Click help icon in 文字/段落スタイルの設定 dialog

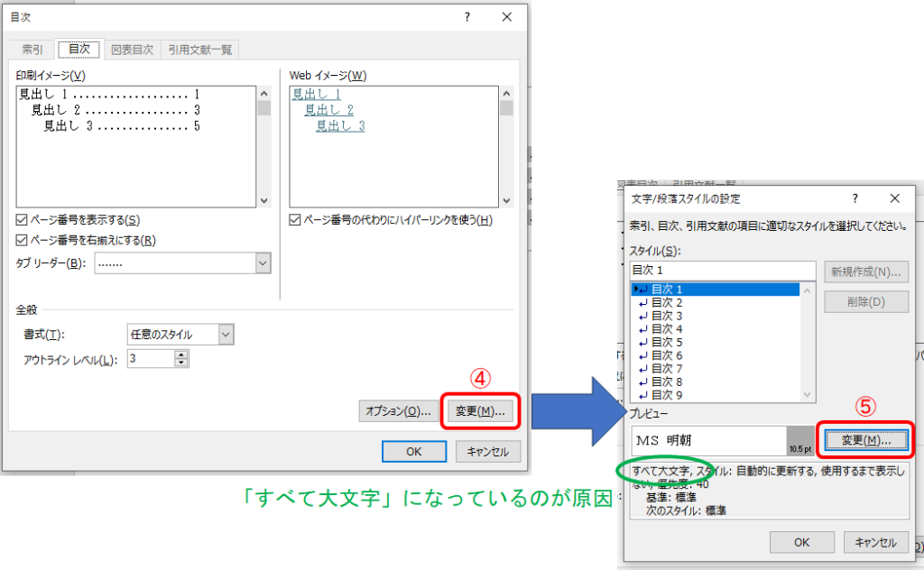pos(854,198)
